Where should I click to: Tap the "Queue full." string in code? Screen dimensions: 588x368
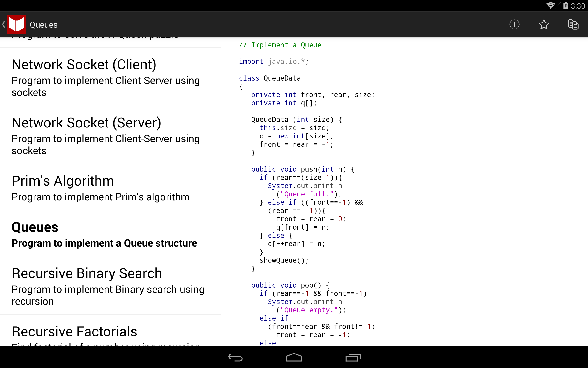[307, 194]
